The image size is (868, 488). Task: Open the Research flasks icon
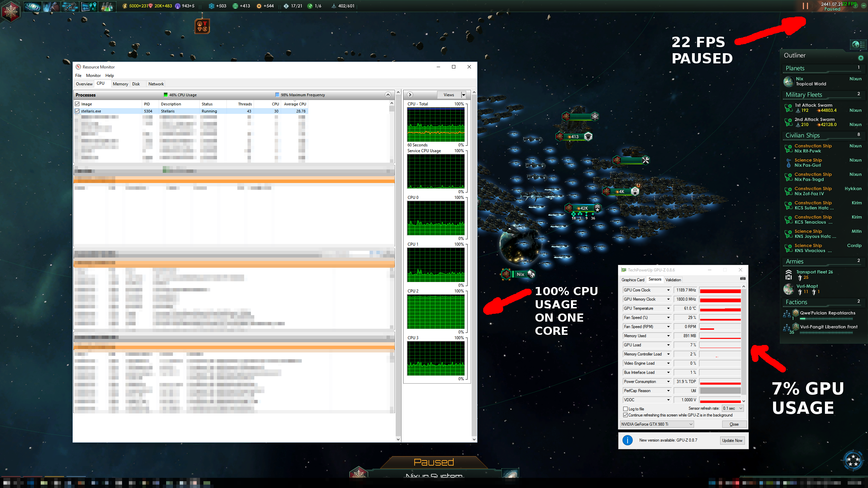107,6
